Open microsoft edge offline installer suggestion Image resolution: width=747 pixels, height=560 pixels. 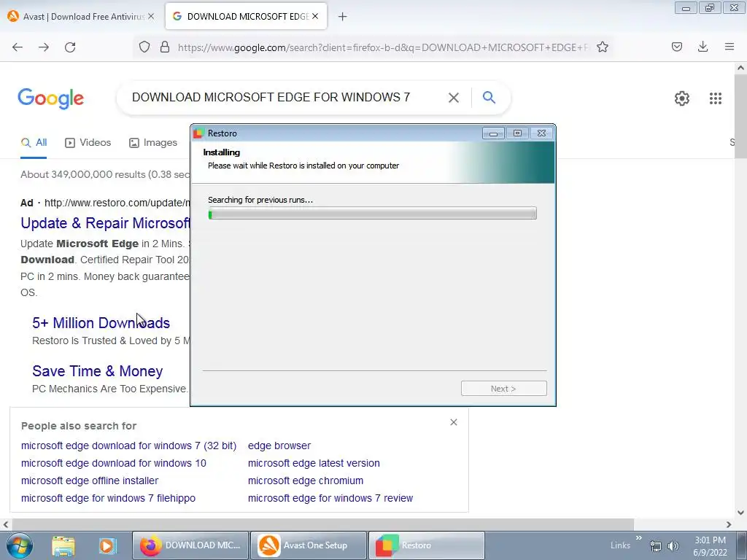90,481
